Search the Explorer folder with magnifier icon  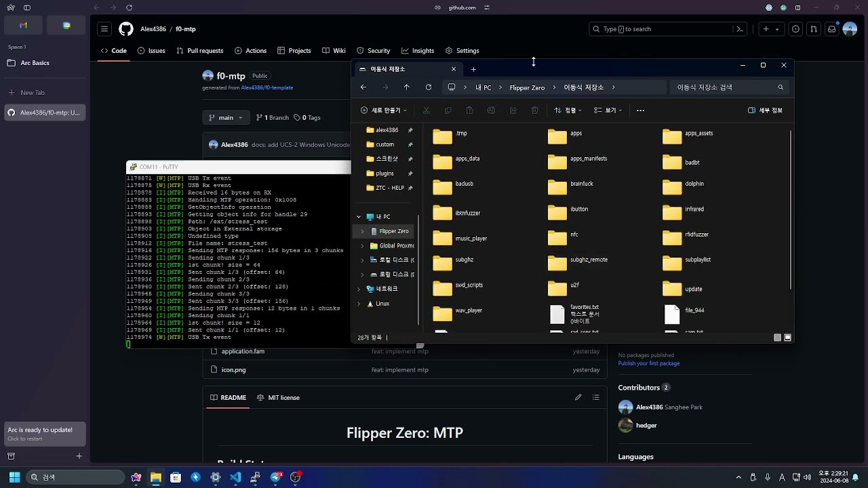[x=781, y=87]
